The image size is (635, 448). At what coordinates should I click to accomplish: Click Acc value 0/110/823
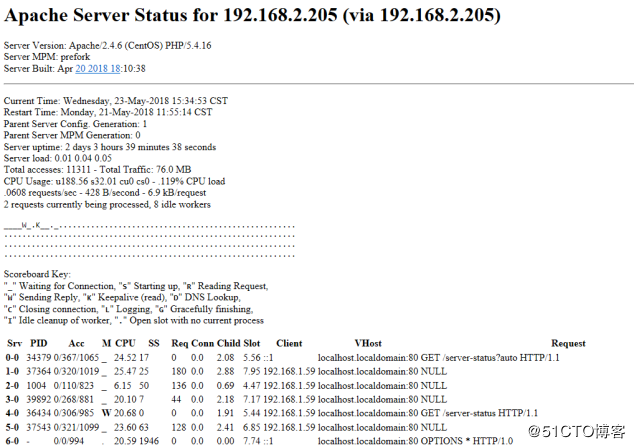(74, 385)
